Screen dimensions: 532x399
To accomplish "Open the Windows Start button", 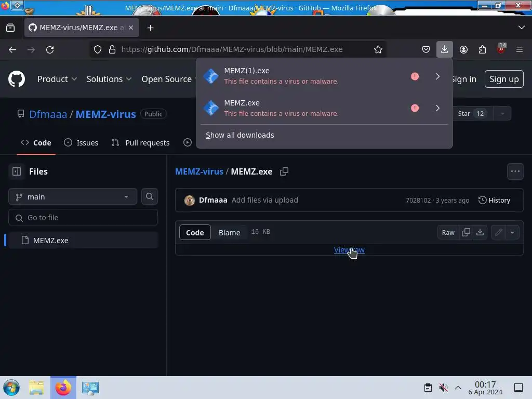I will coord(11,388).
